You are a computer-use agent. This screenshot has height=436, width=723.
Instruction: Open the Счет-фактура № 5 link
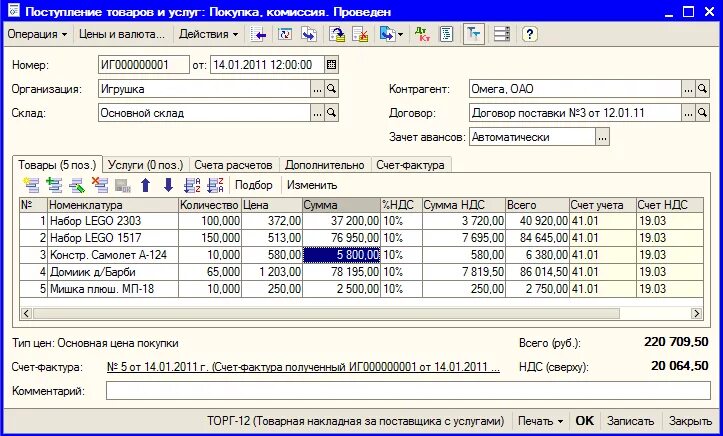pyautogui.click(x=303, y=367)
